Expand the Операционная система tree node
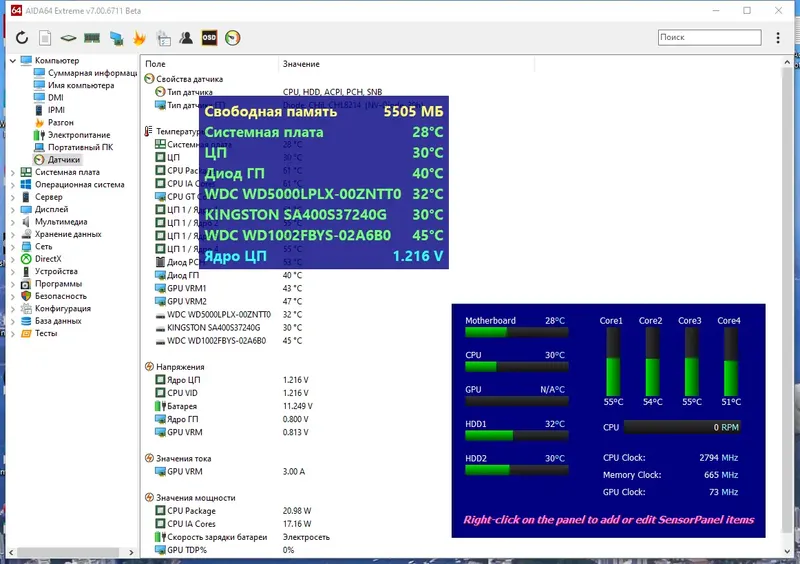This screenshot has height=564, width=800. coord(13,185)
